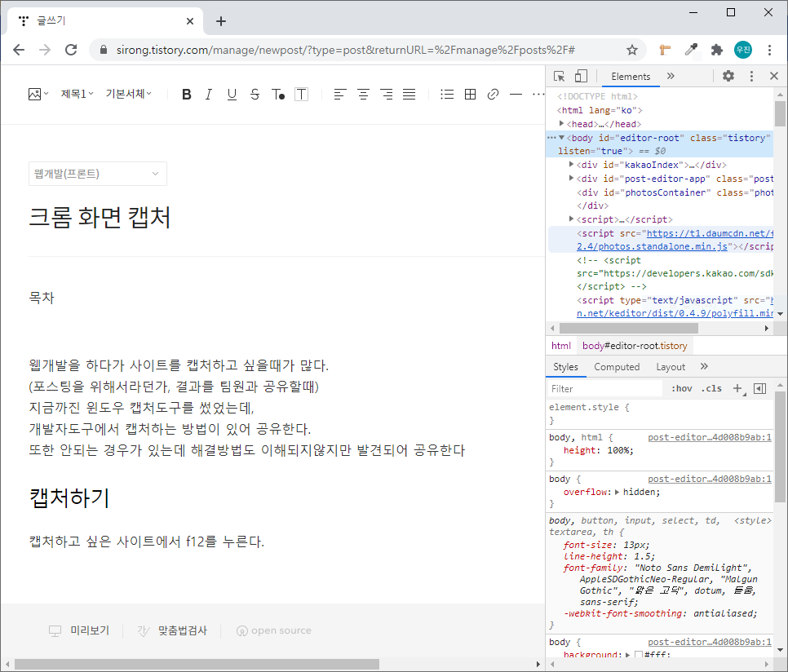
Task: Open the 웹개발(프론트) category dropdown
Action: 98,174
